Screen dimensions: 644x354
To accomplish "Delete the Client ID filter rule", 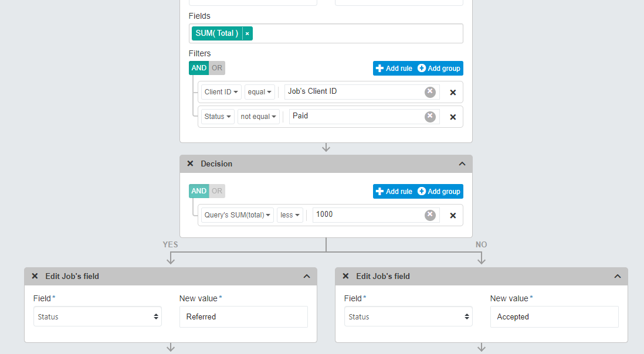I will click(x=452, y=92).
